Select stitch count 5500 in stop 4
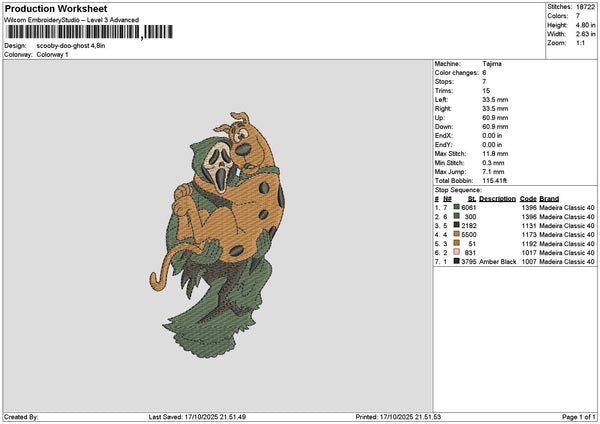 point(469,235)
